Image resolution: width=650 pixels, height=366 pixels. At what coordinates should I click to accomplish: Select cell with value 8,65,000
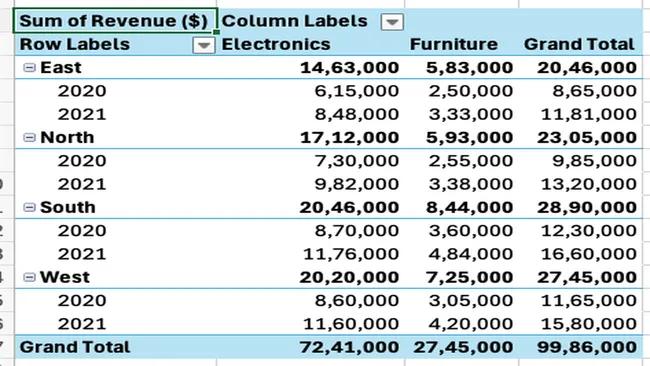point(594,91)
